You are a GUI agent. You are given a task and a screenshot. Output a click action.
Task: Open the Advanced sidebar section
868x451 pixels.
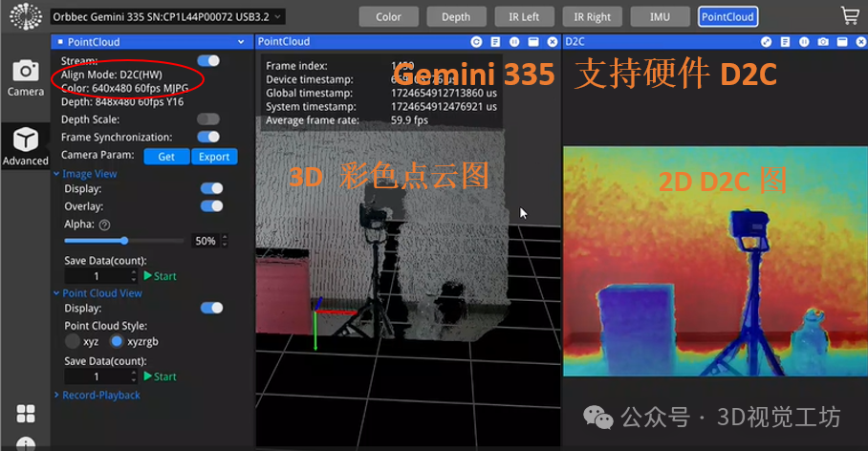26,146
